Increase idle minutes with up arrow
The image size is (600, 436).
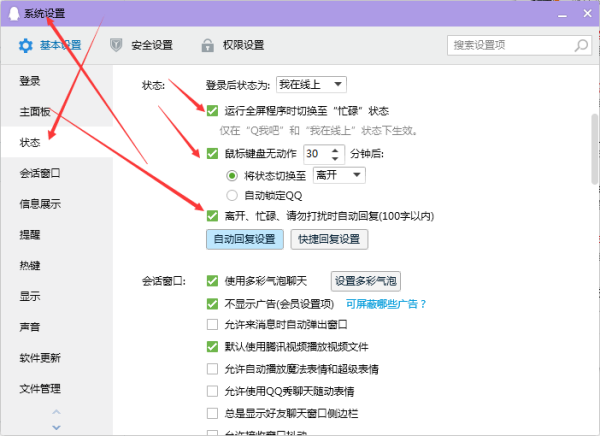point(335,150)
